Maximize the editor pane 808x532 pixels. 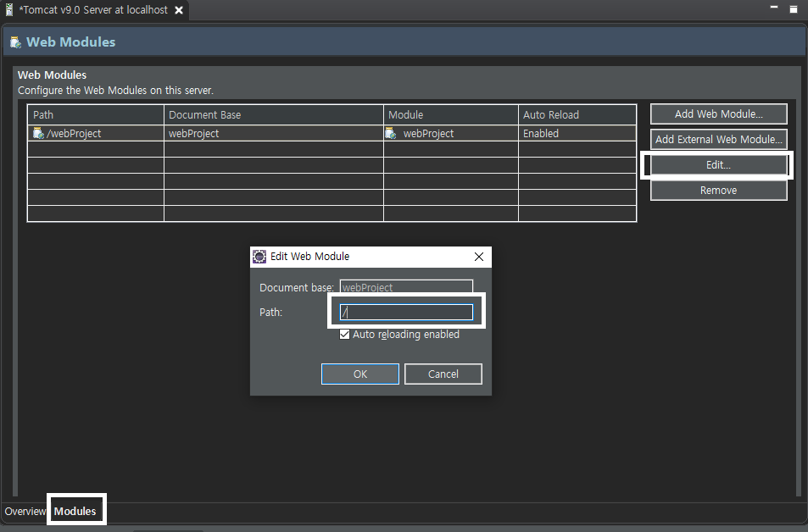pyautogui.click(x=794, y=8)
